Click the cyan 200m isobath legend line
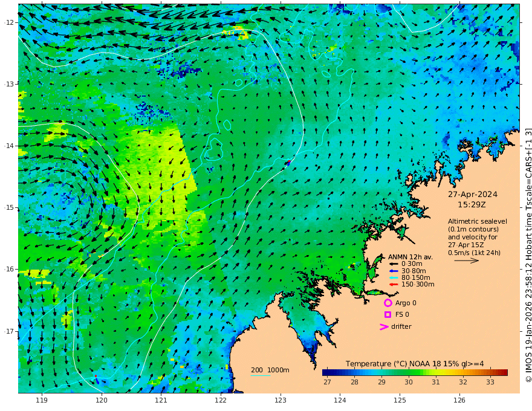The height and width of the screenshot is (411, 532). click(x=261, y=375)
